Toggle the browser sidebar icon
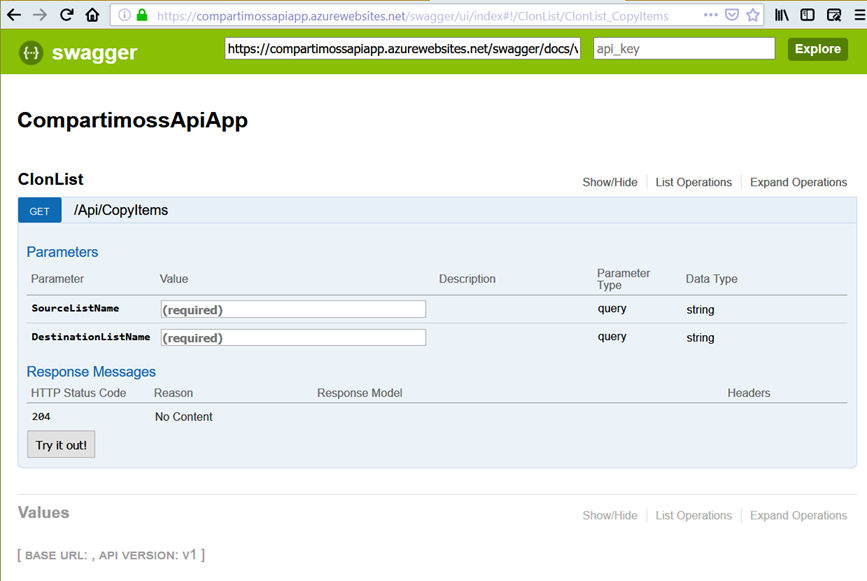 coord(807,15)
